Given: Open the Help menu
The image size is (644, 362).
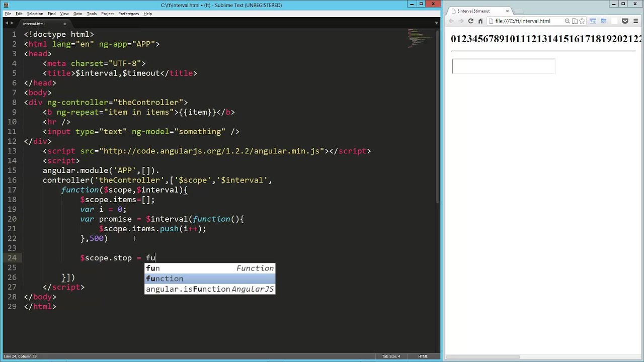Looking at the screenshot, I should point(147,14).
